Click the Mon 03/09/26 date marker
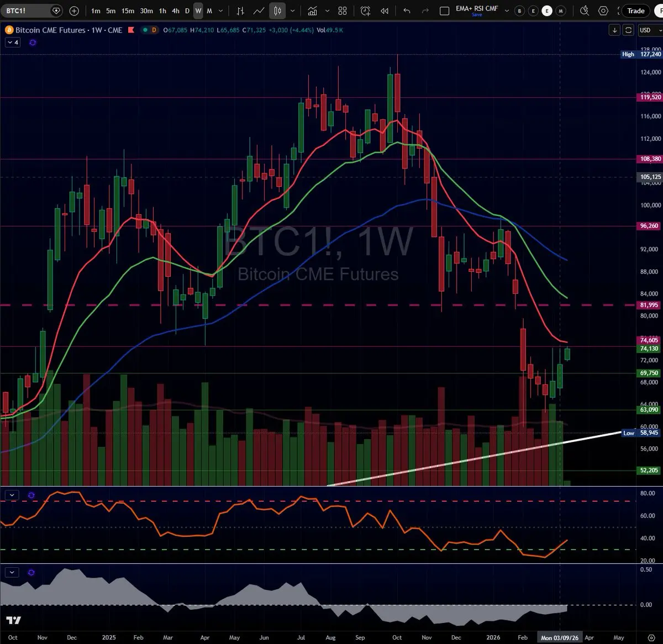Screen dimensions: 663x644 pos(560,637)
